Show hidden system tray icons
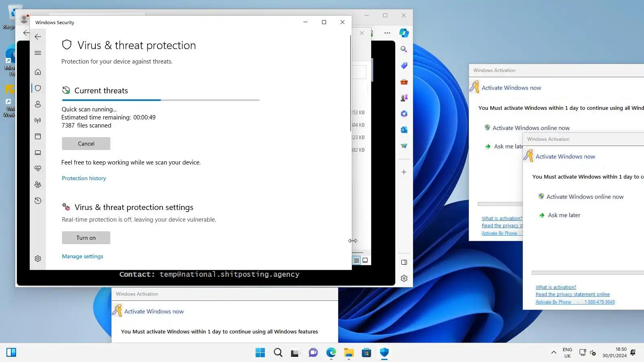Viewport: 644px width, 362px height. click(x=554, y=353)
